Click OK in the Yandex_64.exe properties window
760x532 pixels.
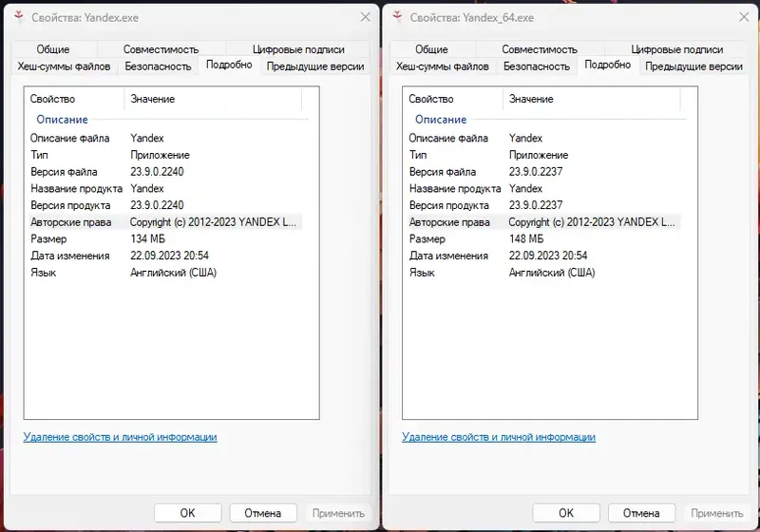point(566,513)
